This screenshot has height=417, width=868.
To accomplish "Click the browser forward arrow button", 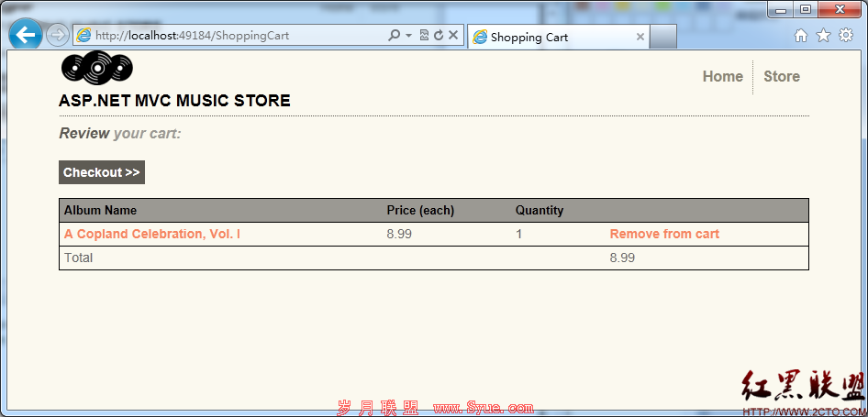I will 57,36.
